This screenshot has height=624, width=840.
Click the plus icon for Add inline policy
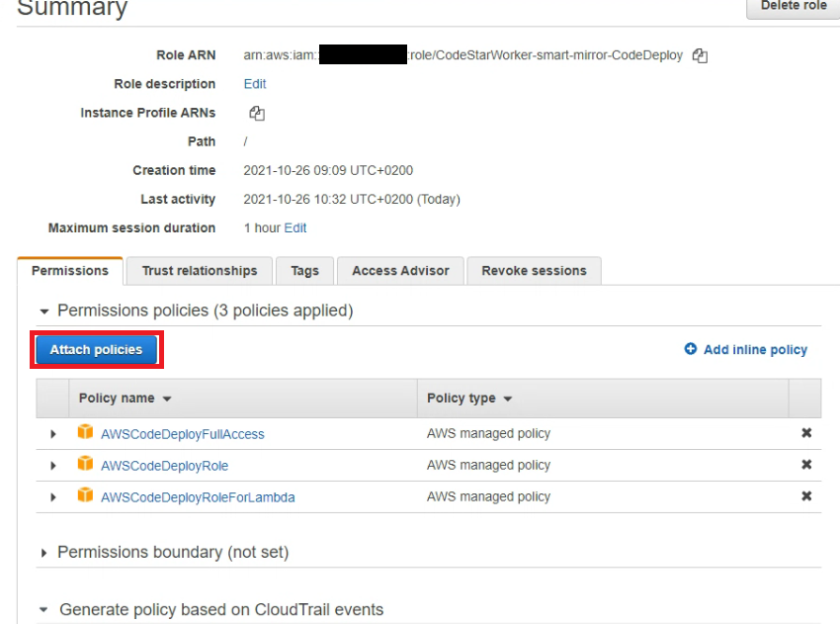coord(691,349)
